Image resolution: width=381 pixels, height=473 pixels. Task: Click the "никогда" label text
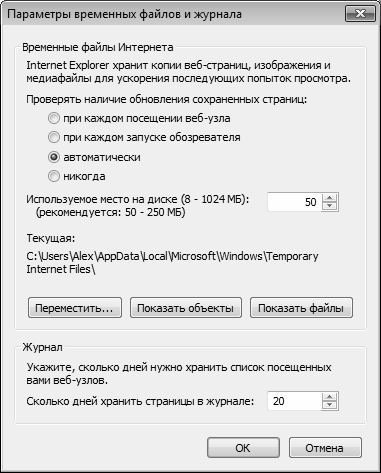coord(84,176)
